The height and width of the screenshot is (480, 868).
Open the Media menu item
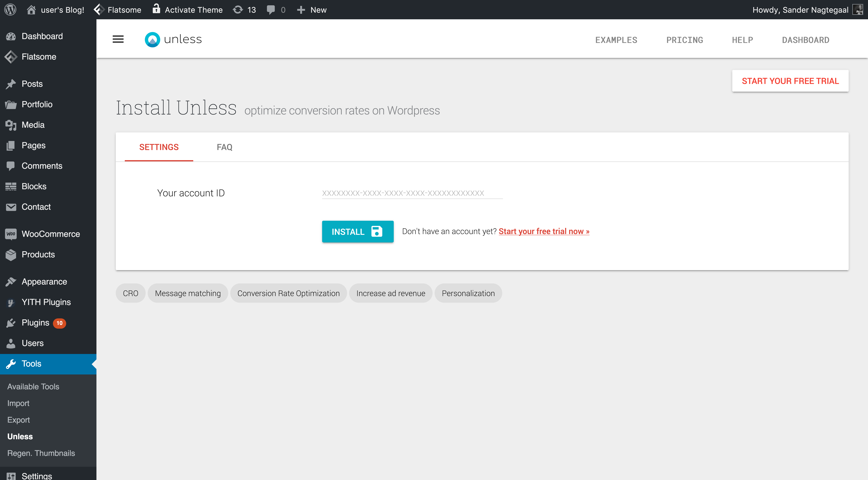pos(48,125)
